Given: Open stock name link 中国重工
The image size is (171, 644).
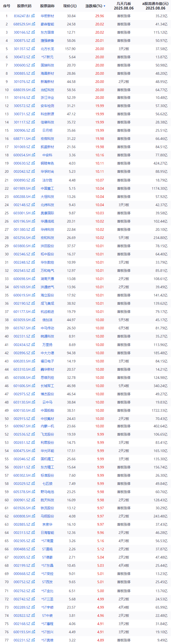Looking at the screenshot, I should click(x=47, y=188).
